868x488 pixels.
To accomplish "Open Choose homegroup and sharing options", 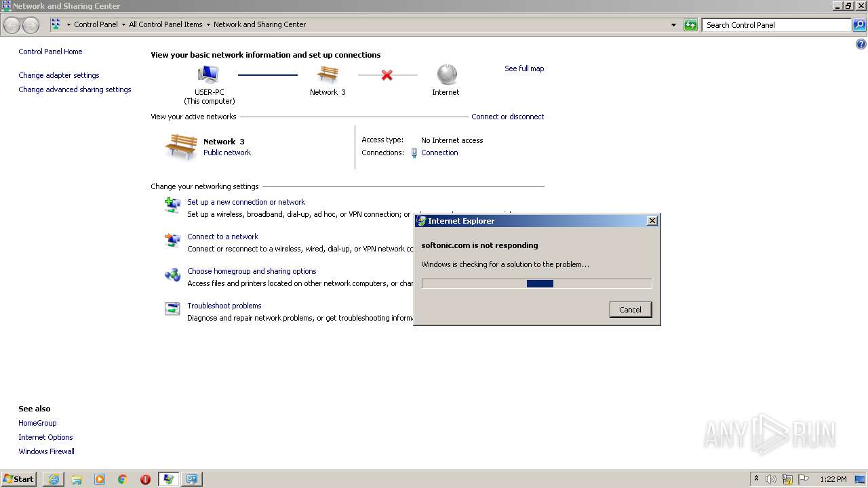I will pyautogui.click(x=252, y=271).
